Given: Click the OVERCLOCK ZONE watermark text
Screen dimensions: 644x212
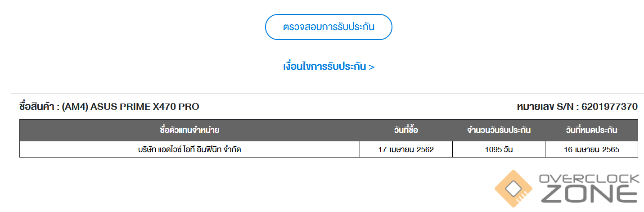Looking at the screenshot, I should coord(589,189).
